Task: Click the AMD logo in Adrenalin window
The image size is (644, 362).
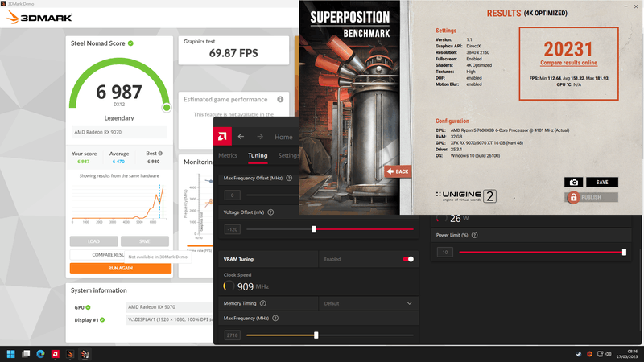Action: [222, 136]
